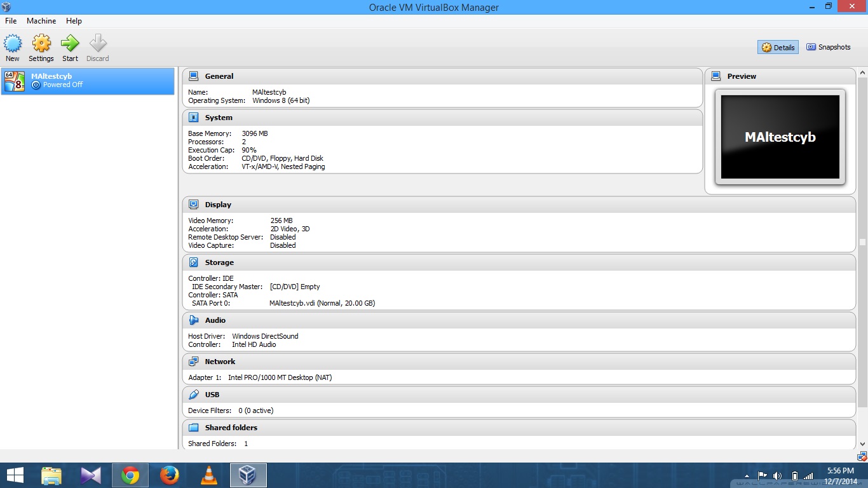This screenshot has height=488, width=868.
Task: Click the VirtualBox taskbar icon
Action: [x=248, y=475]
